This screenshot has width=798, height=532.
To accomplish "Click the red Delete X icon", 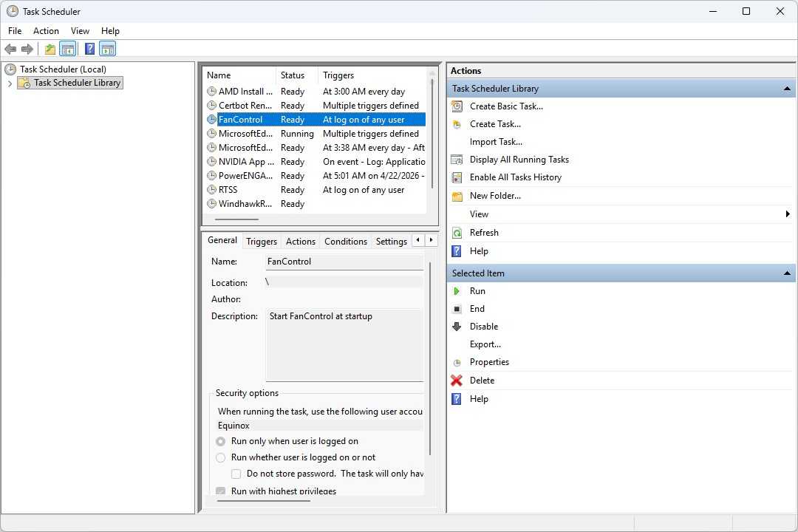I will (457, 381).
